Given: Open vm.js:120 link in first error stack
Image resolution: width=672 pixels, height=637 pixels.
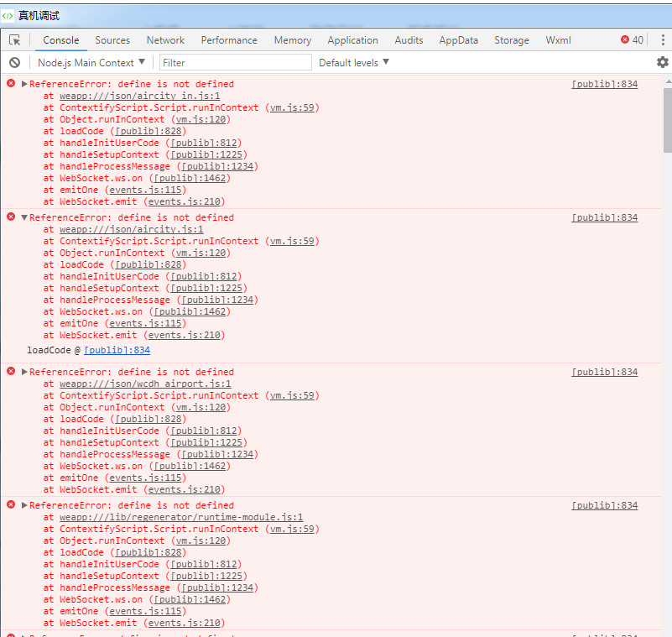Looking at the screenshot, I should (x=201, y=119).
